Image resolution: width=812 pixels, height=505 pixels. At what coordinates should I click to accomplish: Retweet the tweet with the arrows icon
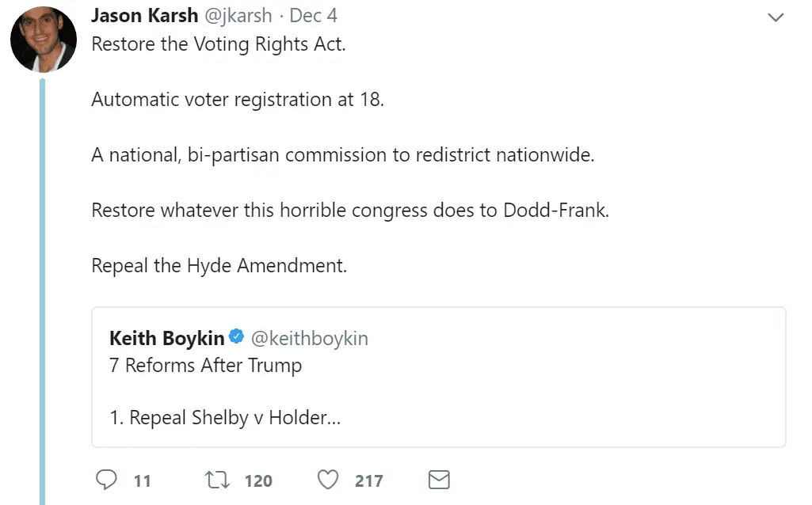pos(215,480)
